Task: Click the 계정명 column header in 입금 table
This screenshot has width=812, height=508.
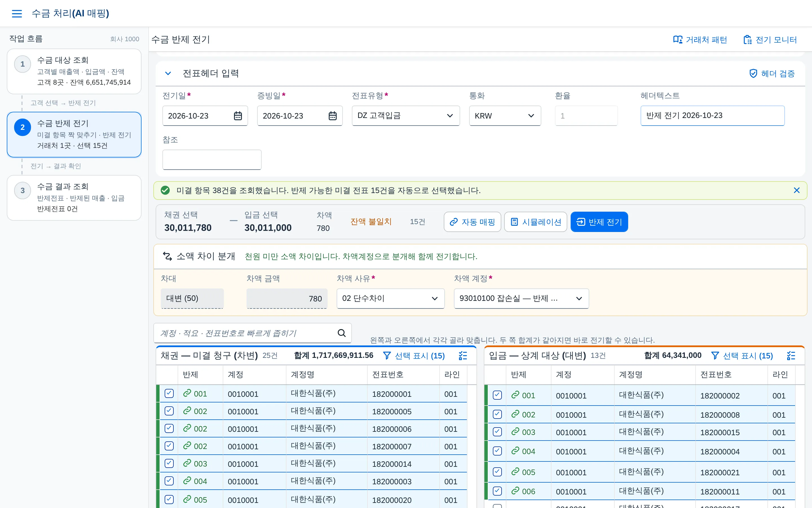Action: (654, 375)
